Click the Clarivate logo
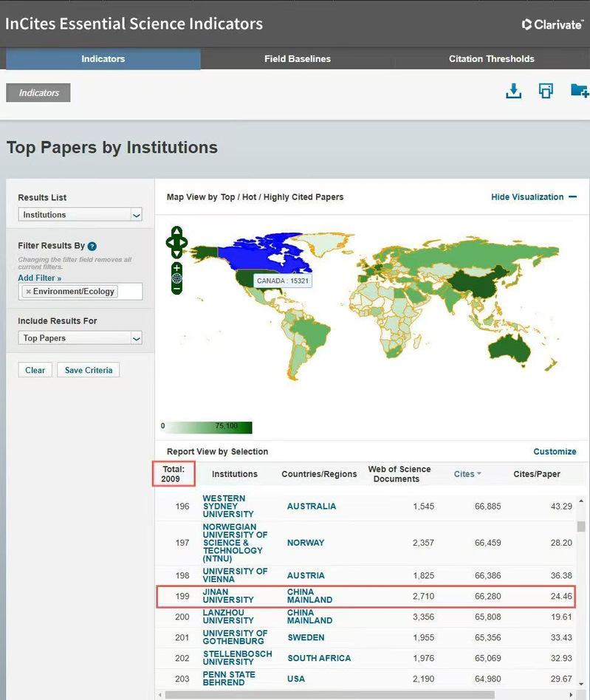 (x=552, y=24)
